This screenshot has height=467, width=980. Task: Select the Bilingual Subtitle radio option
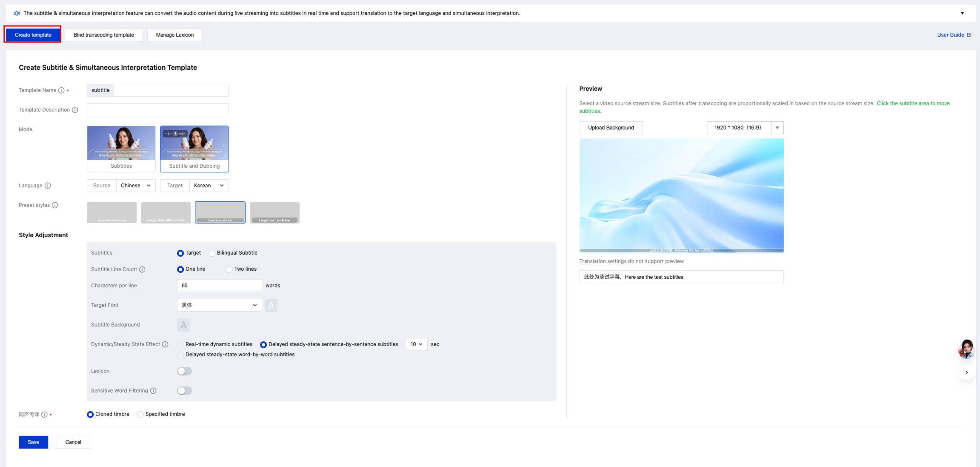point(212,253)
